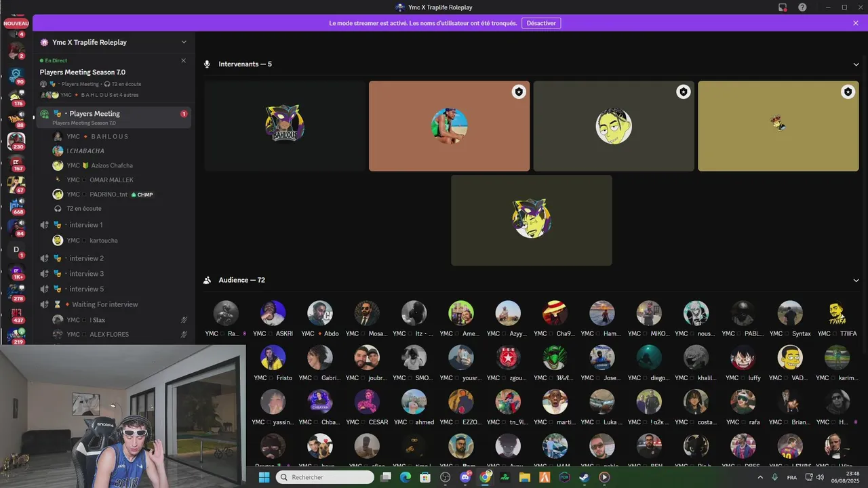The height and width of the screenshot is (488, 868).
Task: Select the interview 5 voice channel
Action: (x=114, y=289)
